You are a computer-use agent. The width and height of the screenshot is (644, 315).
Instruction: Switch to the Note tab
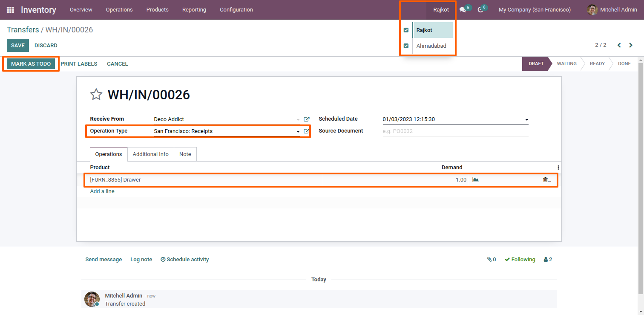tap(185, 154)
